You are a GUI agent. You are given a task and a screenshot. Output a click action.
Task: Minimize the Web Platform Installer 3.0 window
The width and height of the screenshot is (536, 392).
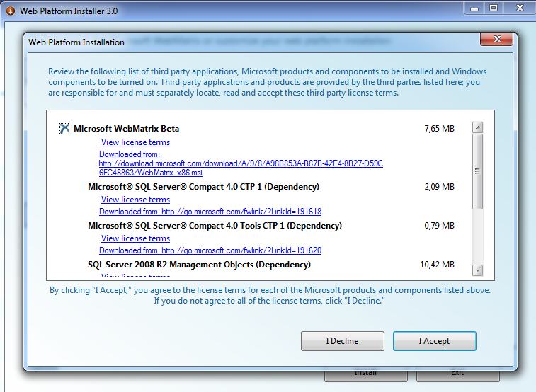click(x=474, y=8)
